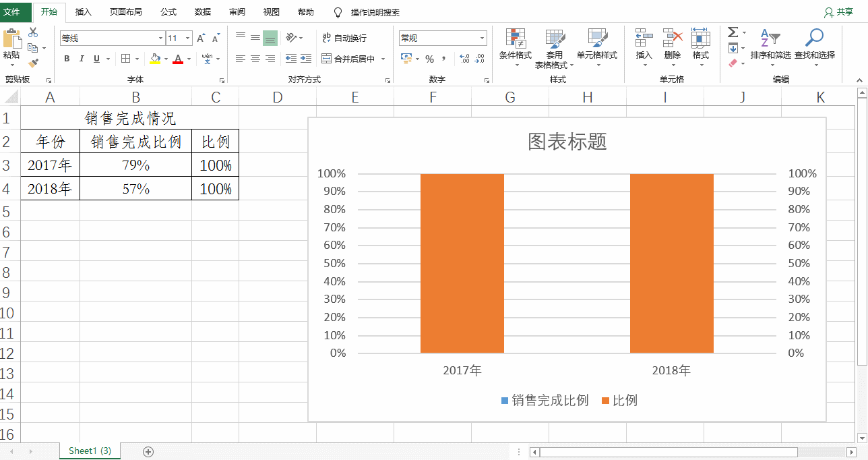Open Conditional Formatting (条件格式) menu
Viewport: 868px width, 460px height.
tap(516, 47)
